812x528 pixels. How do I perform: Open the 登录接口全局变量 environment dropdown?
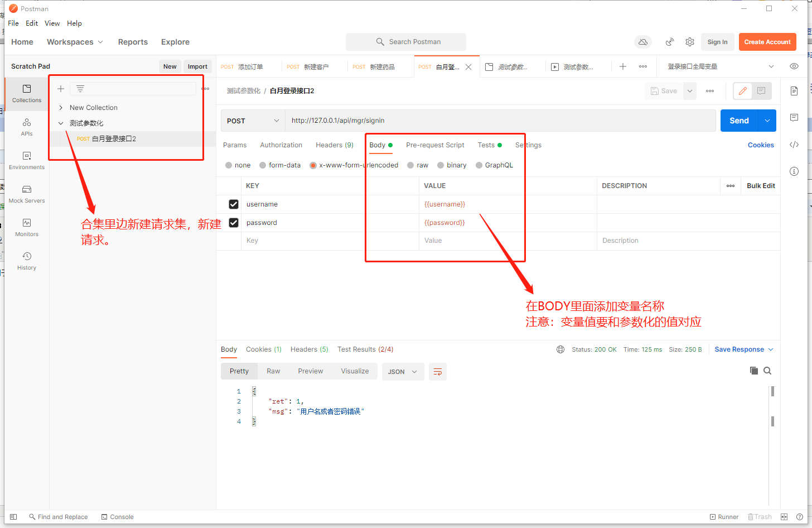click(721, 66)
